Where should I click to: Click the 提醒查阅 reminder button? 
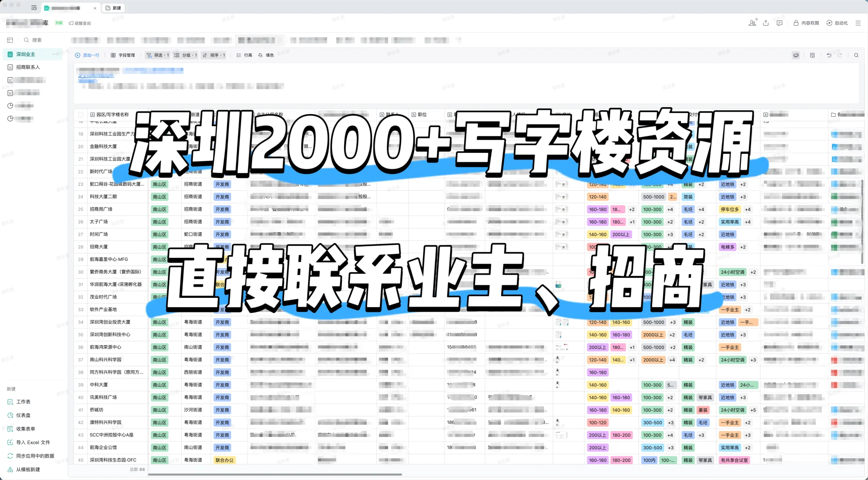point(80,23)
